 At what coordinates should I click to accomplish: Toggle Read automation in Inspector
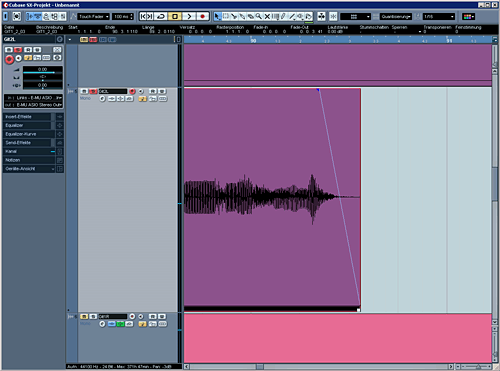tap(28, 50)
